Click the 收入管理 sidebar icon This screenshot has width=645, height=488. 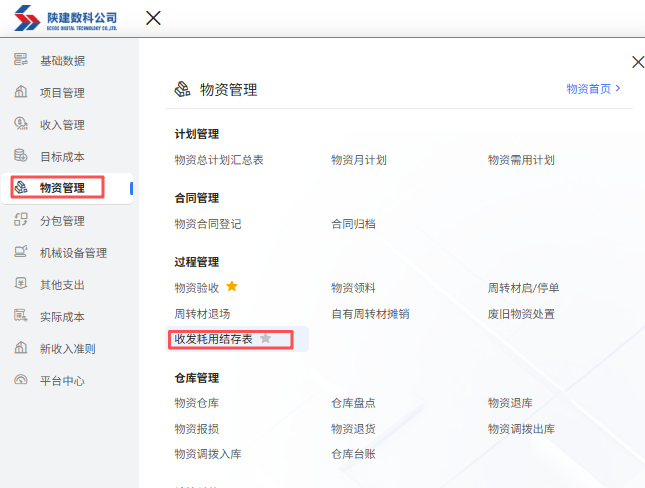(x=20, y=124)
